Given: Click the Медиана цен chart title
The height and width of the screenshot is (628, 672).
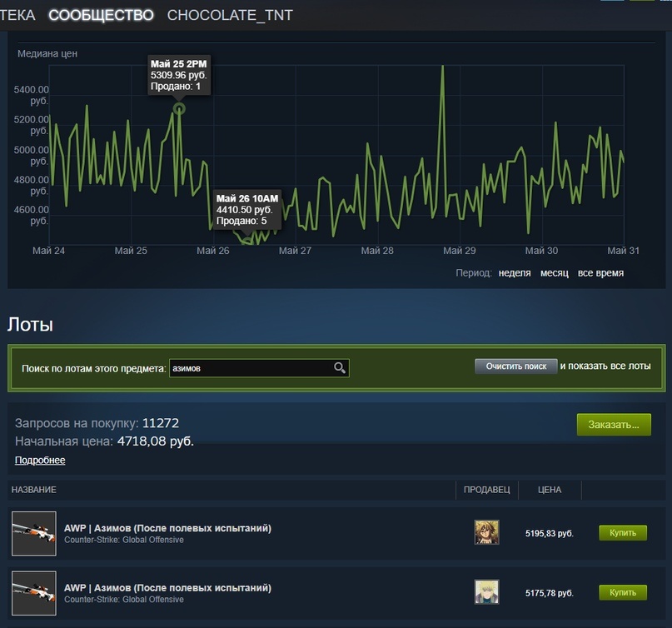Looking at the screenshot, I should point(47,53).
